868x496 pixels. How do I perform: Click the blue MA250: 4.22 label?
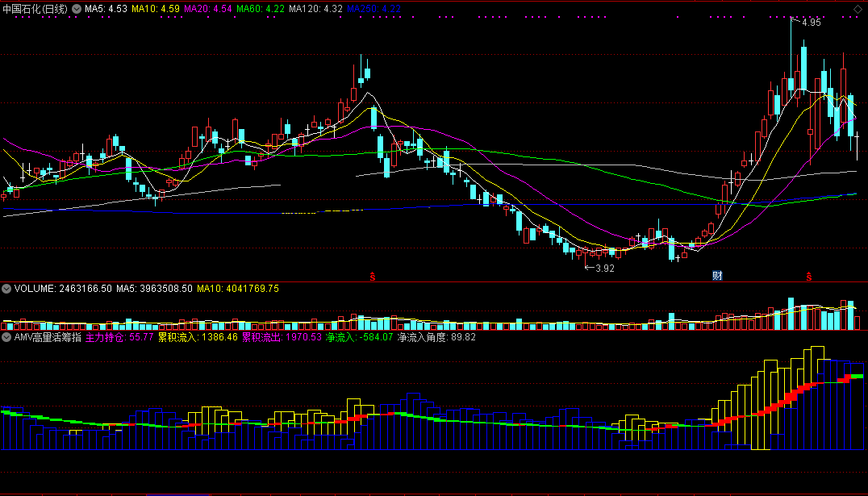(373, 9)
